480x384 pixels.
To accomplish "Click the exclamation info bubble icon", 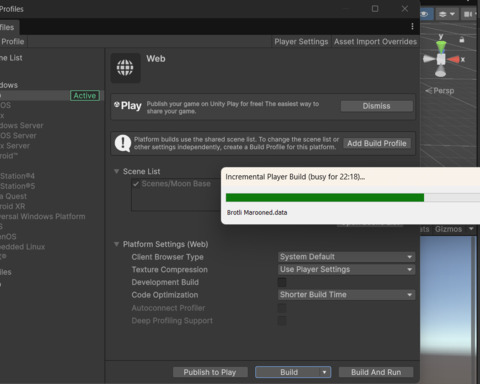I will click(x=123, y=143).
